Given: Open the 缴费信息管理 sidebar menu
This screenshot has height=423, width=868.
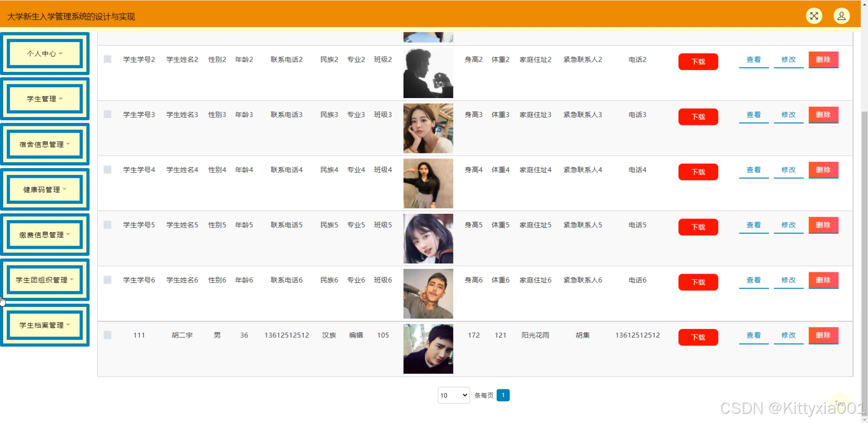Looking at the screenshot, I should pos(45,235).
